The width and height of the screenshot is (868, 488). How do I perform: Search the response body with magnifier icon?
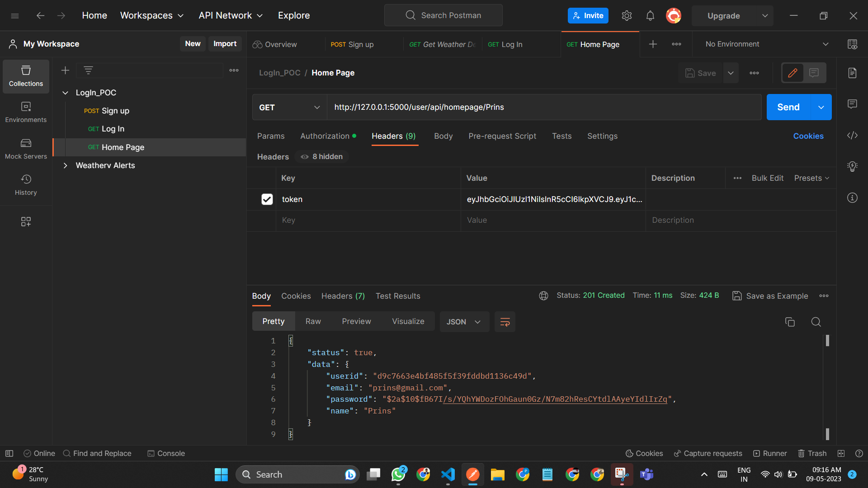[816, 322]
